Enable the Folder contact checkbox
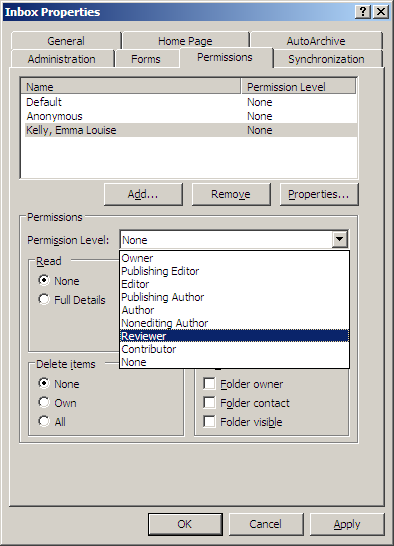The width and height of the screenshot is (394, 546). pos(209,402)
